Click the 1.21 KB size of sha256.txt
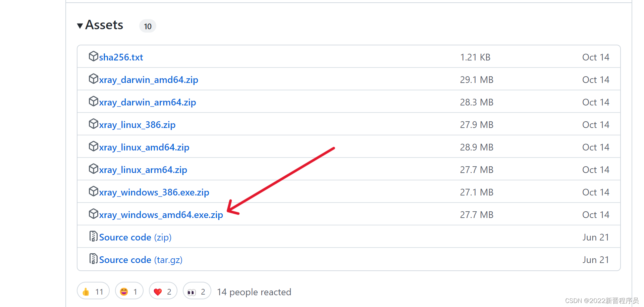This screenshot has height=307, width=644. point(475,57)
